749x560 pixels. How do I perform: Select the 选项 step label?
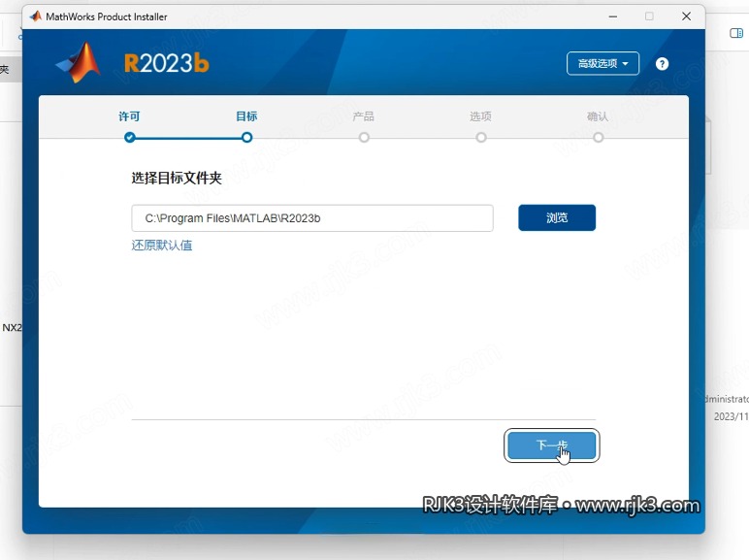(x=480, y=116)
